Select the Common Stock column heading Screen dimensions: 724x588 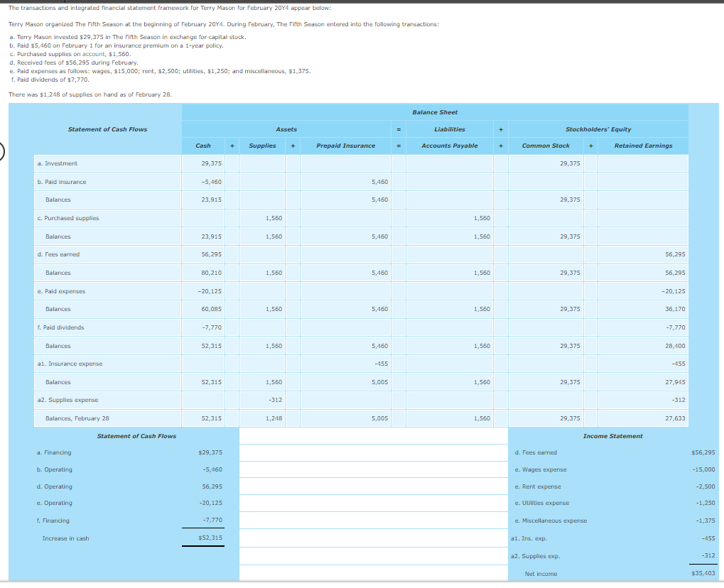pos(545,145)
